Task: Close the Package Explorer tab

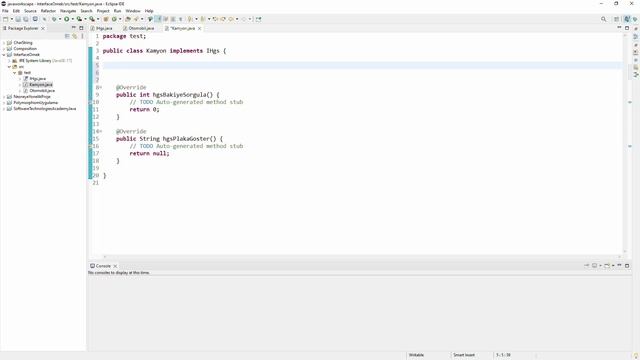Action: pyautogui.click(x=43, y=28)
